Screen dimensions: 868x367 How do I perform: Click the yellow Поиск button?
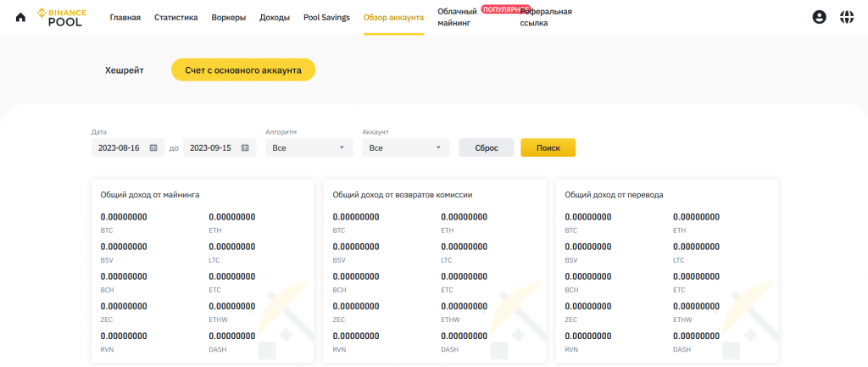pyautogui.click(x=548, y=147)
